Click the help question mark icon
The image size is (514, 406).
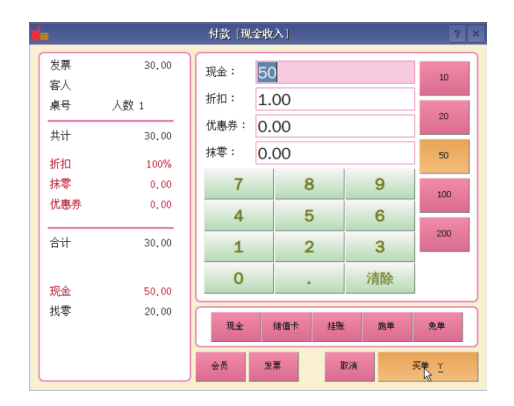457,34
